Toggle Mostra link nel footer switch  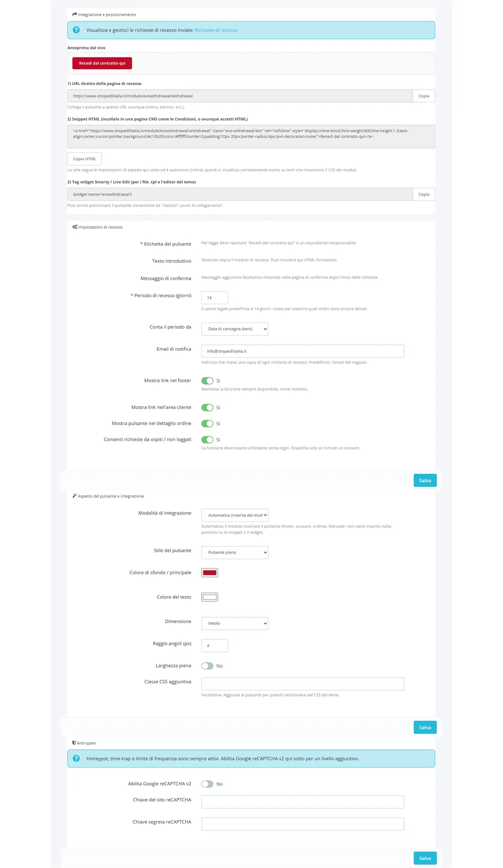point(207,381)
